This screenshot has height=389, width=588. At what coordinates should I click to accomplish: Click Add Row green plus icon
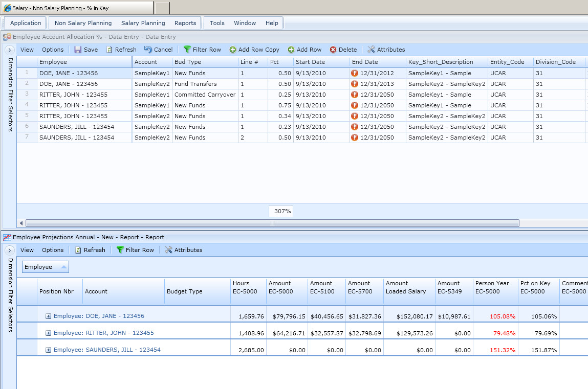pyautogui.click(x=291, y=50)
